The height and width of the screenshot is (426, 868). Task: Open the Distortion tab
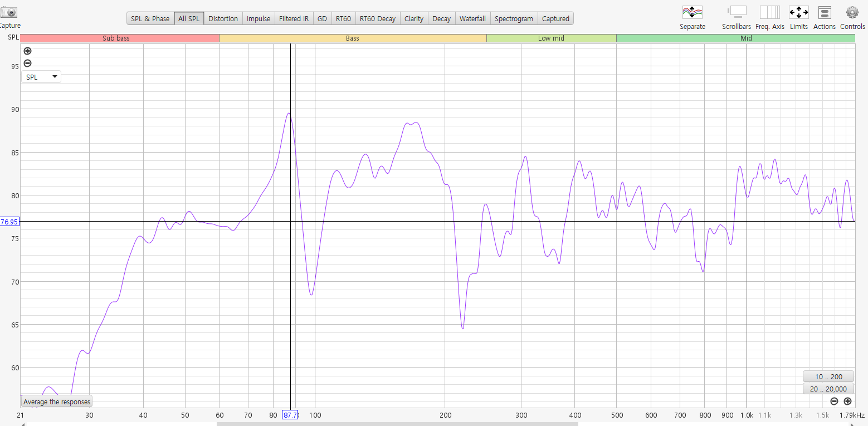[x=223, y=18]
